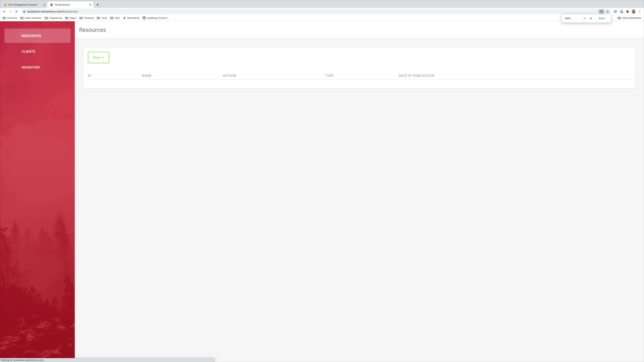Open the Chrome three-dot menu
The height and width of the screenshot is (362, 644).
[x=640, y=11]
